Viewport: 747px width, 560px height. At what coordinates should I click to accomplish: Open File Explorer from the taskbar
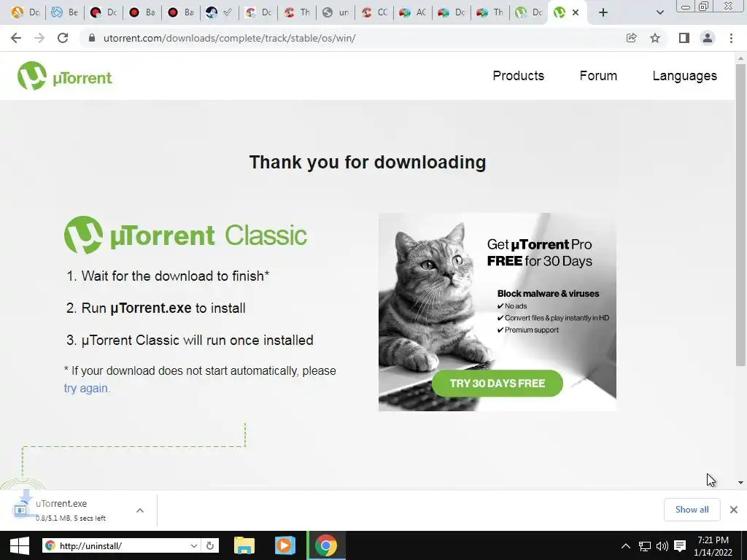(x=244, y=545)
